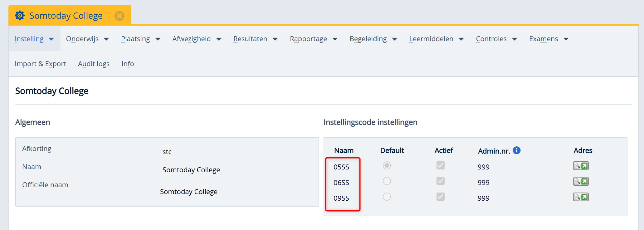Set 06SS as the default code
The image size is (644, 230).
tap(387, 181)
